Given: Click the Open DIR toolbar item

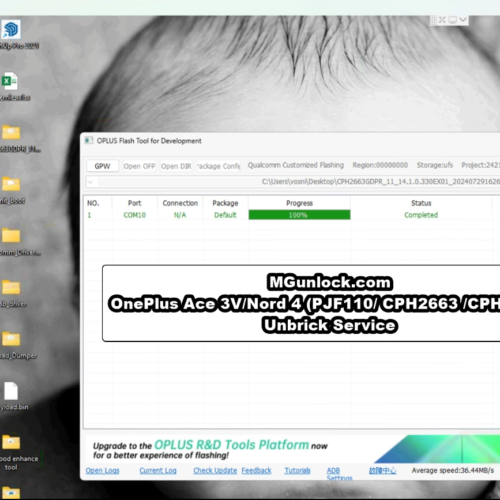Looking at the screenshot, I should [176, 166].
